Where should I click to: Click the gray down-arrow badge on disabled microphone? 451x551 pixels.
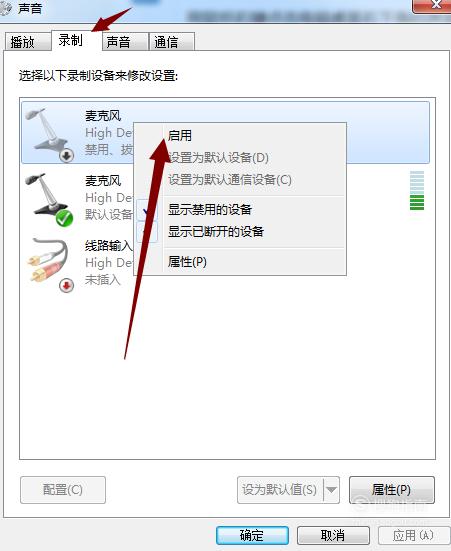[66, 155]
